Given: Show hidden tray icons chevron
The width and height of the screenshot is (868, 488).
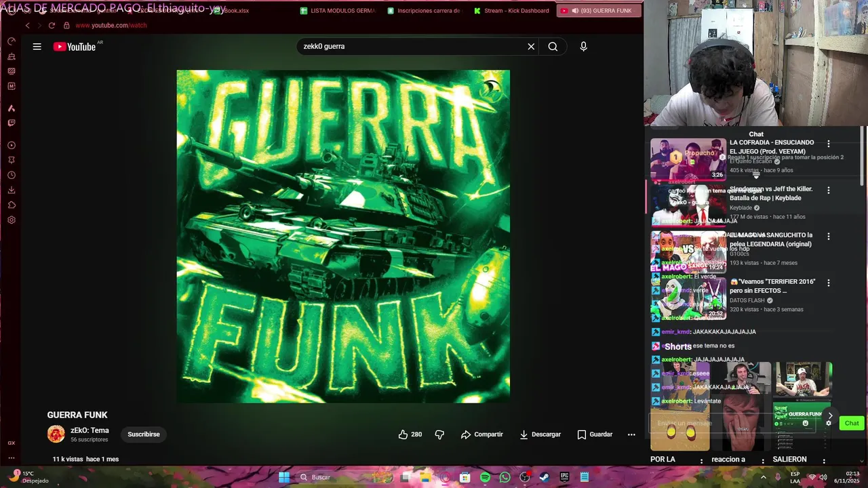Looking at the screenshot, I should click(x=763, y=477).
